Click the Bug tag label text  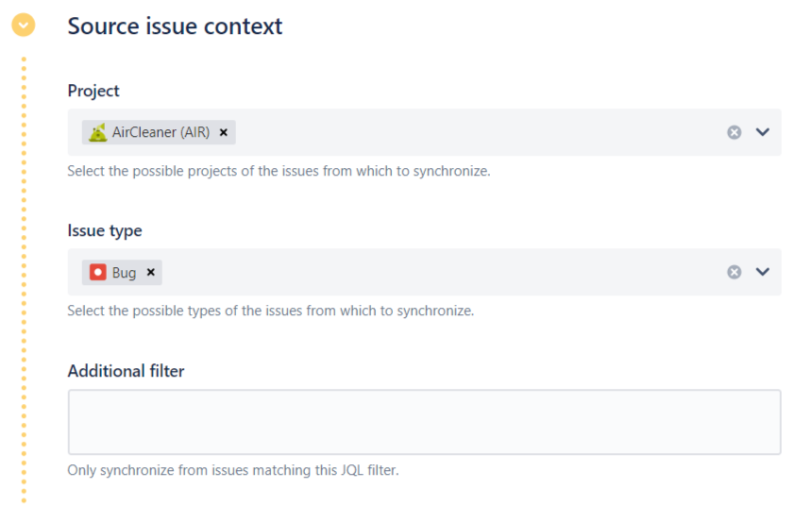[124, 272]
